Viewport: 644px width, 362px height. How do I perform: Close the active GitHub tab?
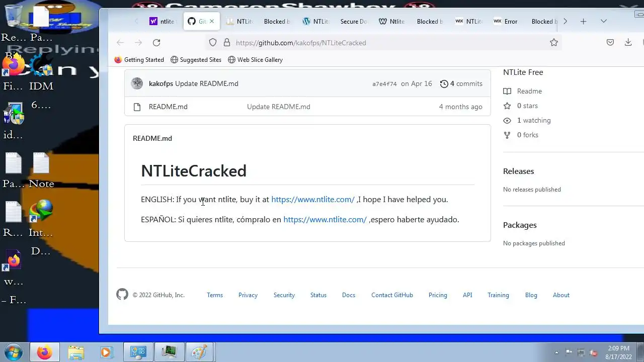click(x=212, y=21)
